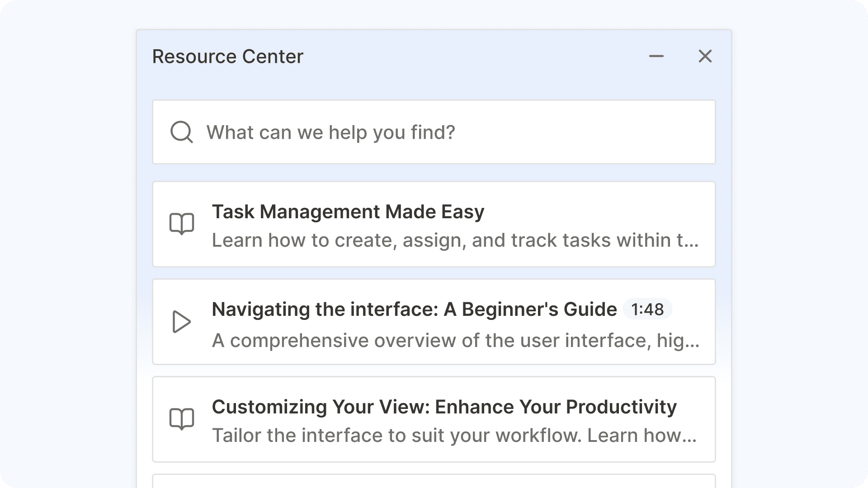
Task: Open Customizing Your View: Enhance Your Productivity
Action: pyautogui.click(x=444, y=406)
